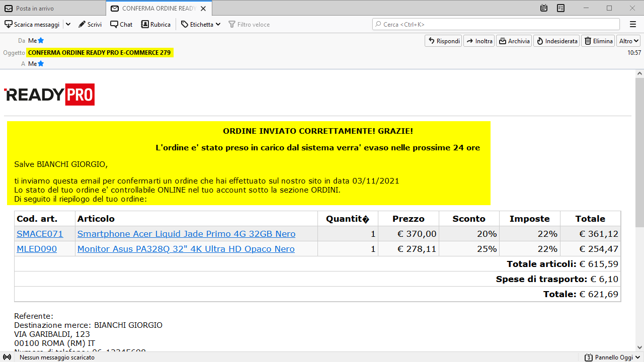Open the Chat toolbar button
Viewport: 644px width, 362px height.
pyautogui.click(x=121, y=24)
